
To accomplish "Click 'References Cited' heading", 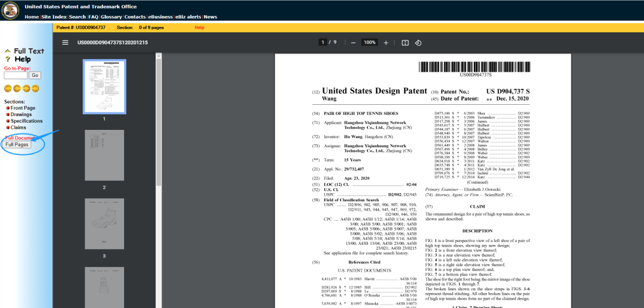I will click(x=364, y=262).
